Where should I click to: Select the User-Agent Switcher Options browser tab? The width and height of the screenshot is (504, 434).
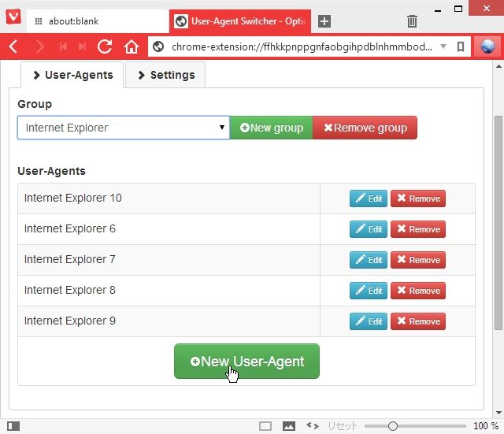(240, 21)
